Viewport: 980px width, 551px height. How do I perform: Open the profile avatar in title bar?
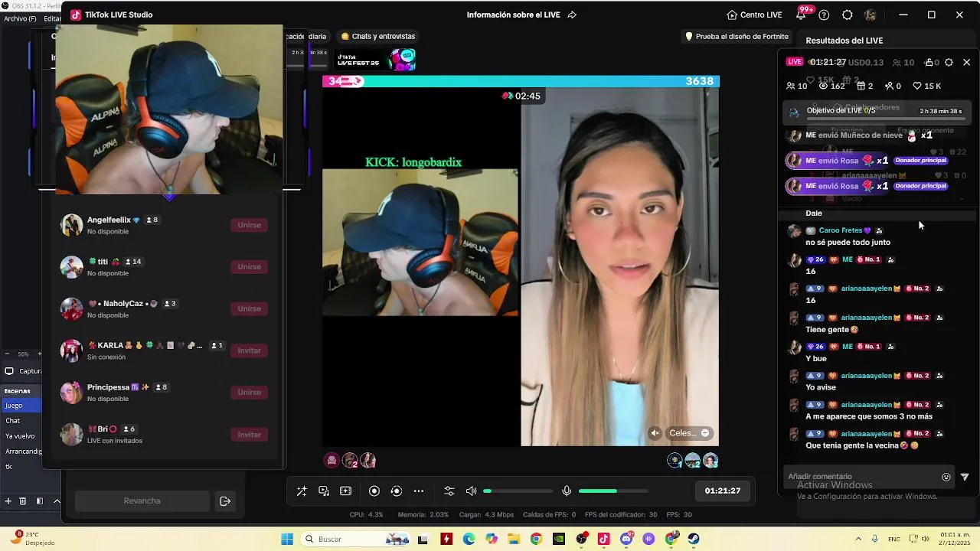871,15
